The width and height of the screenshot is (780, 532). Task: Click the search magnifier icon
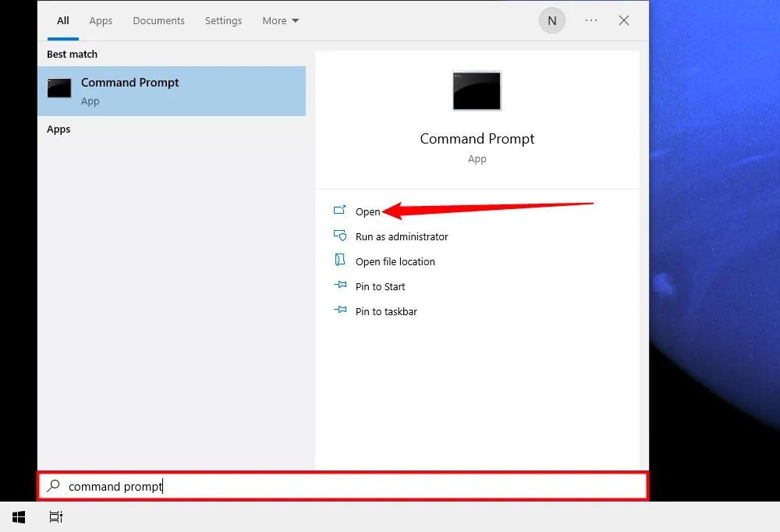(x=52, y=486)
